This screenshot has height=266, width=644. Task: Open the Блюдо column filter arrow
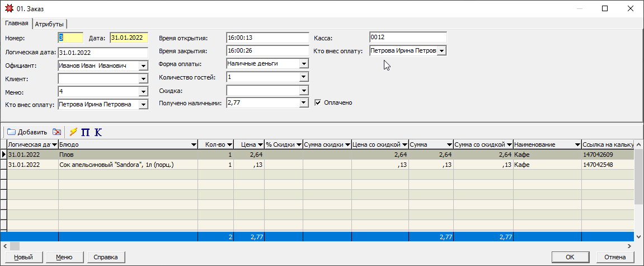pos(194,144)
